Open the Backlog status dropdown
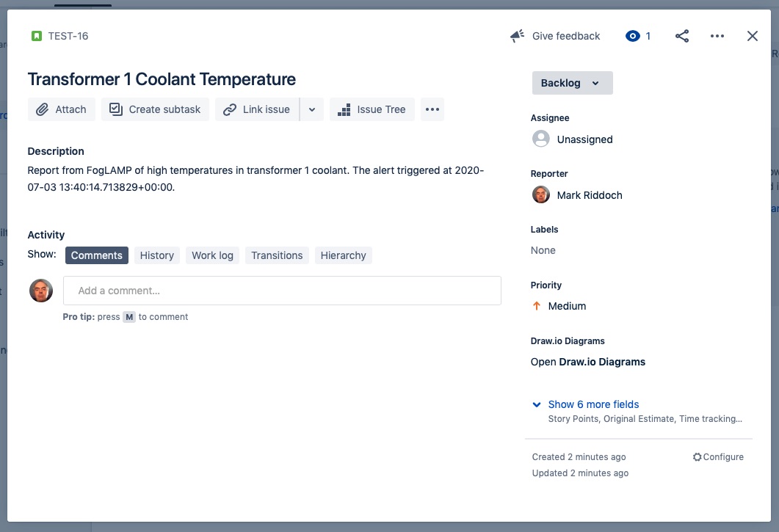Image resolution: width=779 pixels, height=532 pixels. (x=572, y=83)
